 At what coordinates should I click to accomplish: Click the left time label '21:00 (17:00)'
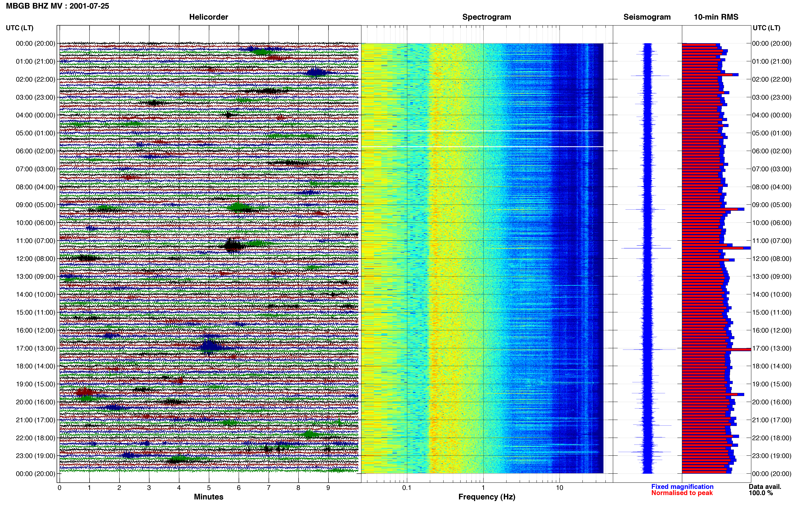coord(36,420)
